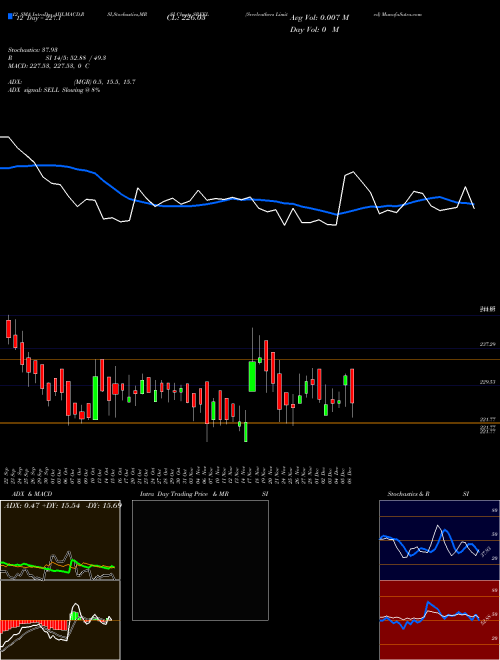Click the '(MGR) 0.5, 15.5, 15.7' ADX values
Viewport: 500px width, 660px height.
click(105, 82)
